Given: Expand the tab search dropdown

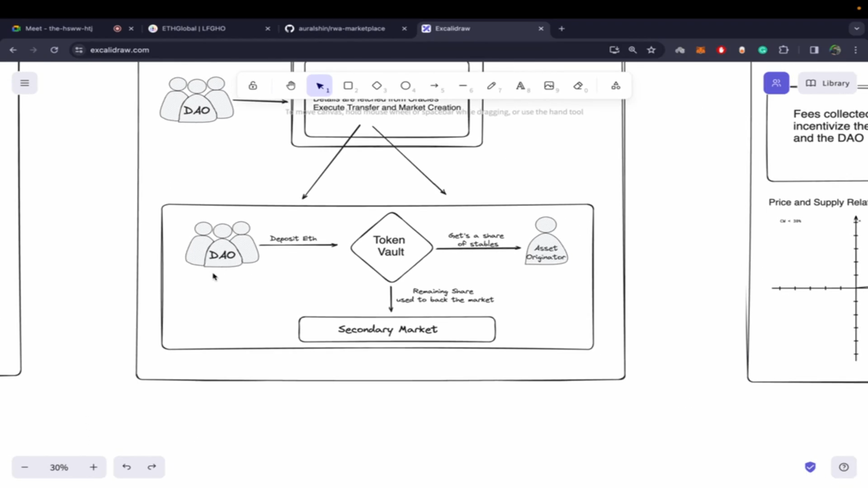Looking at the screenshot, I should coord(856,28).
